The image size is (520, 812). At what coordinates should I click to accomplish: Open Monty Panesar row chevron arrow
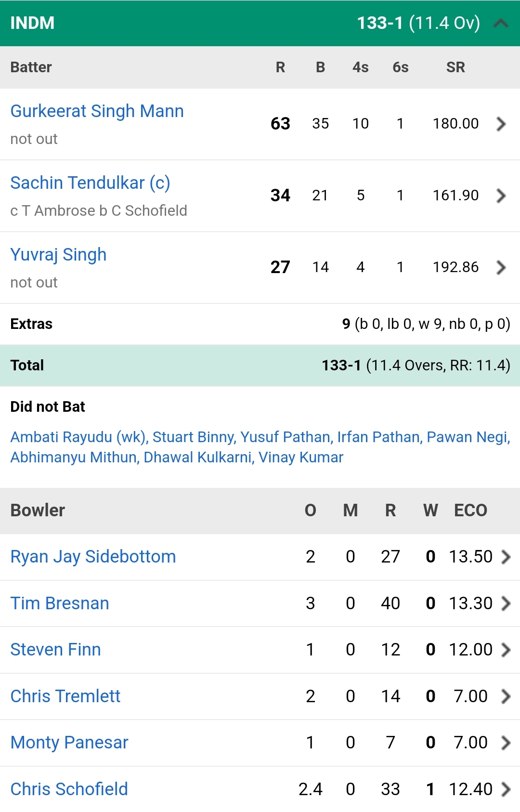point(506,743)
